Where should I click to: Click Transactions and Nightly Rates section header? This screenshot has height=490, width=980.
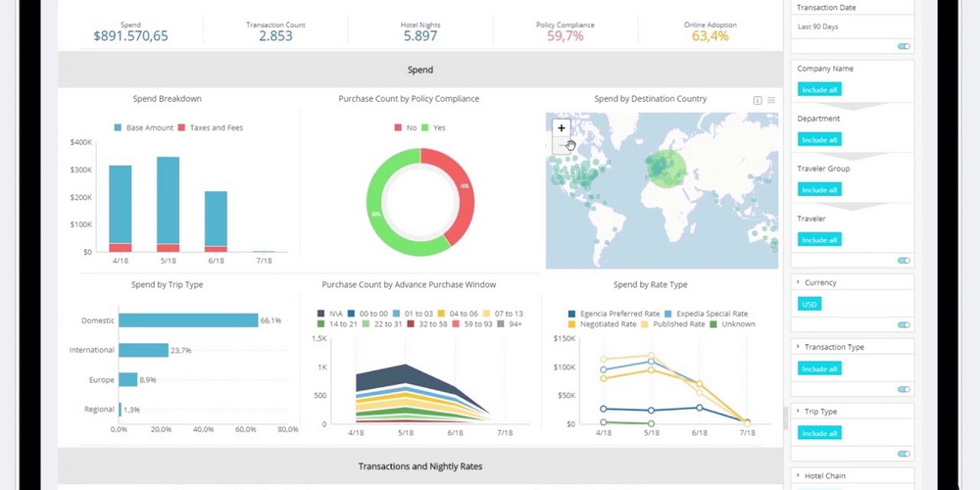coord(420,466)
